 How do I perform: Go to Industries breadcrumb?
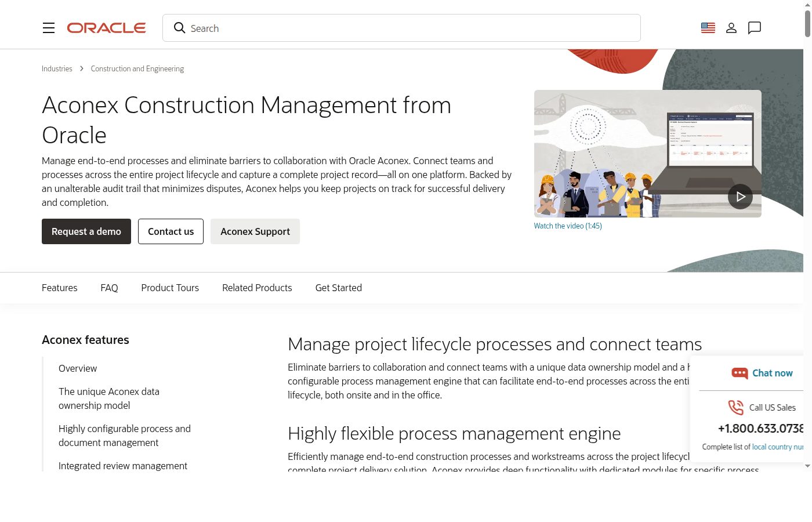57,68
